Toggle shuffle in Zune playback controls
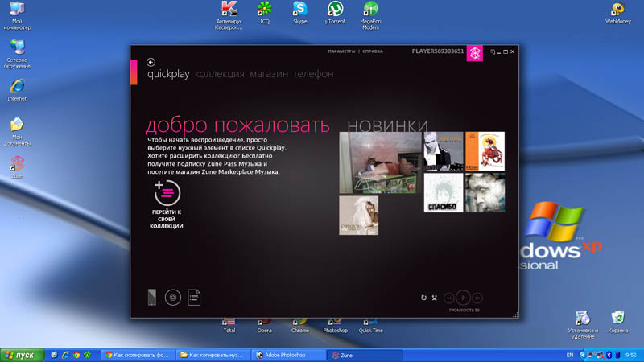 pos(434,298)
